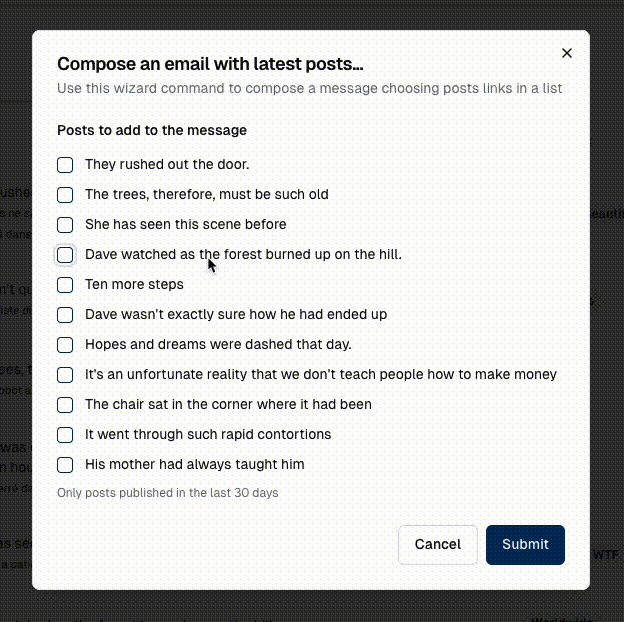Check "His mother had always taught him"

(x=65, y=465)
